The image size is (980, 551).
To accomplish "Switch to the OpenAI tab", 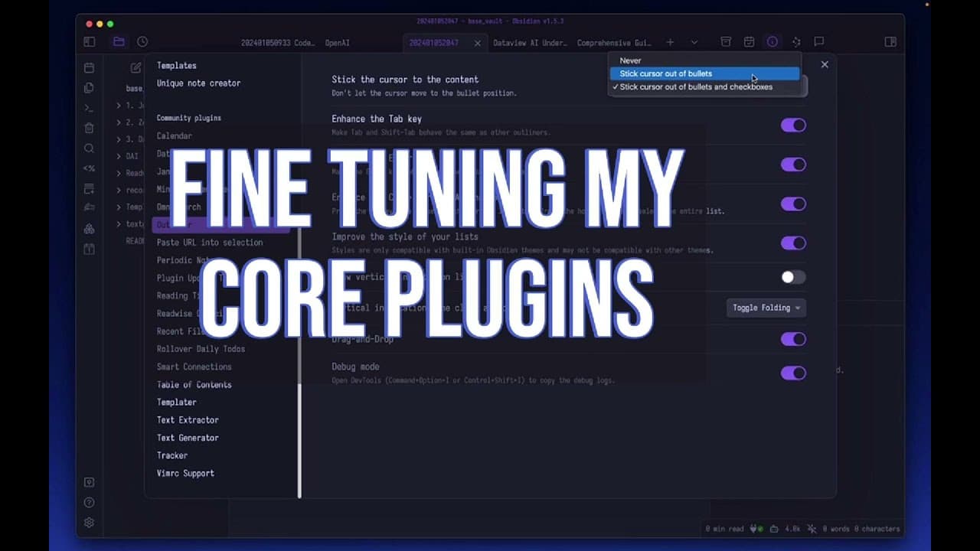I will pos(337,43).
